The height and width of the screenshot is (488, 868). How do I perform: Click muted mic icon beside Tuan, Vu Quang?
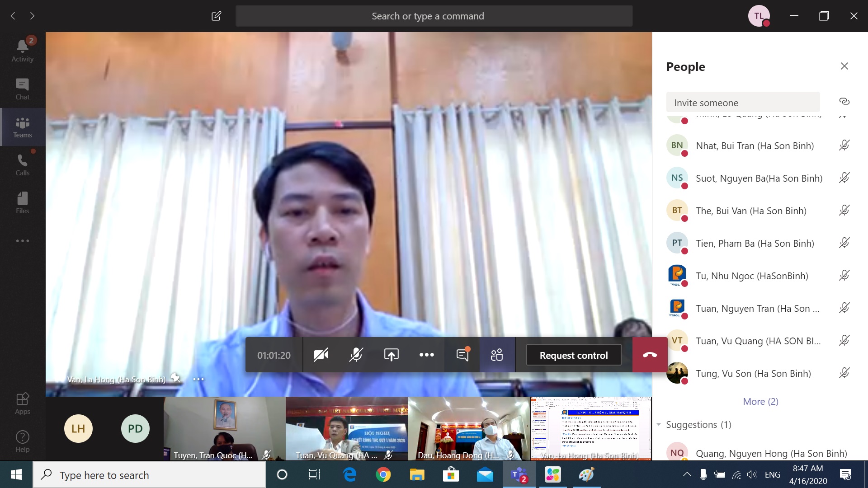click(x=844, y=340)
